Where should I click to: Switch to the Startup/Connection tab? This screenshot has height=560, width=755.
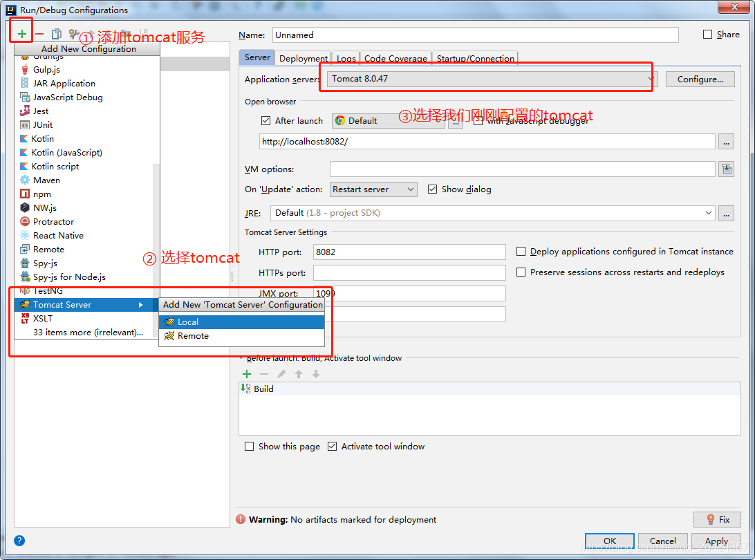(x=475, y=58)
